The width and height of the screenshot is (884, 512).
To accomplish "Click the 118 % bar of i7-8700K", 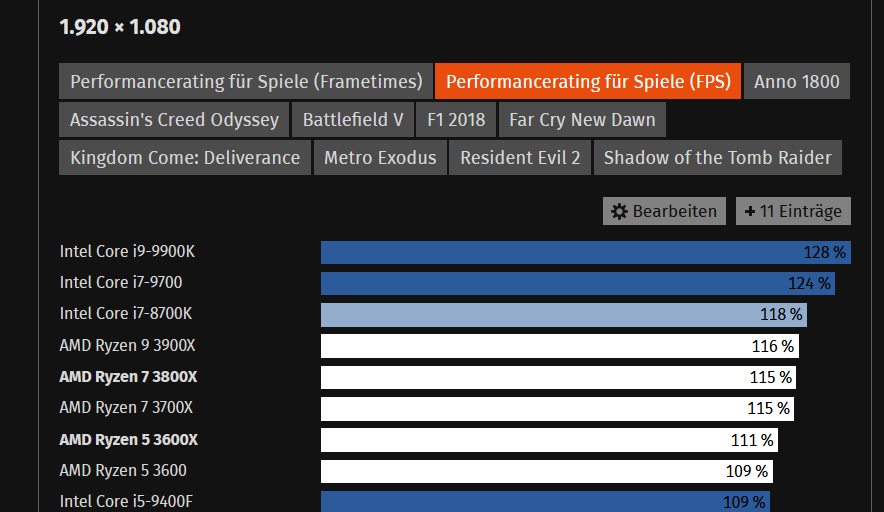I will [x=564, y=315].
